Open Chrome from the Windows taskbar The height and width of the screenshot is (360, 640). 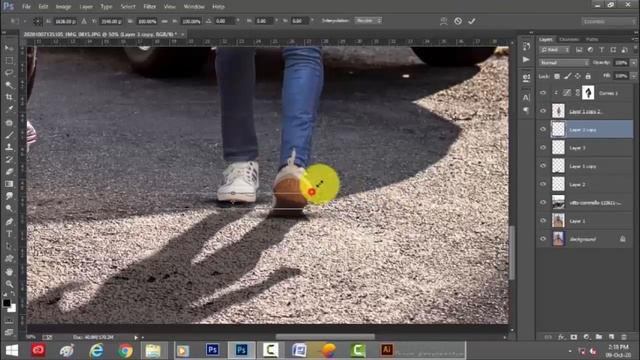[x=125, y=350]
